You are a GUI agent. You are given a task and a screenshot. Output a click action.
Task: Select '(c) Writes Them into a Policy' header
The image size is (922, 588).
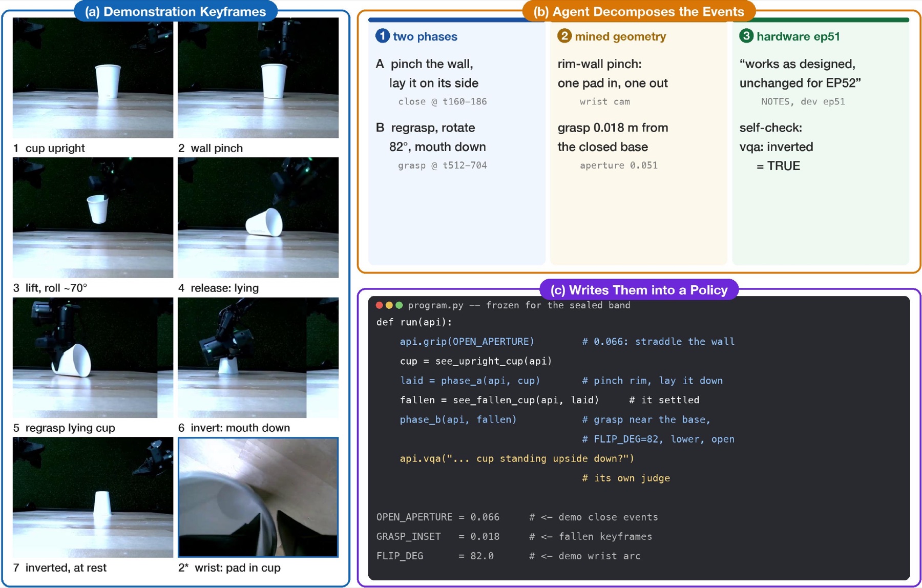tap(639, 290)
